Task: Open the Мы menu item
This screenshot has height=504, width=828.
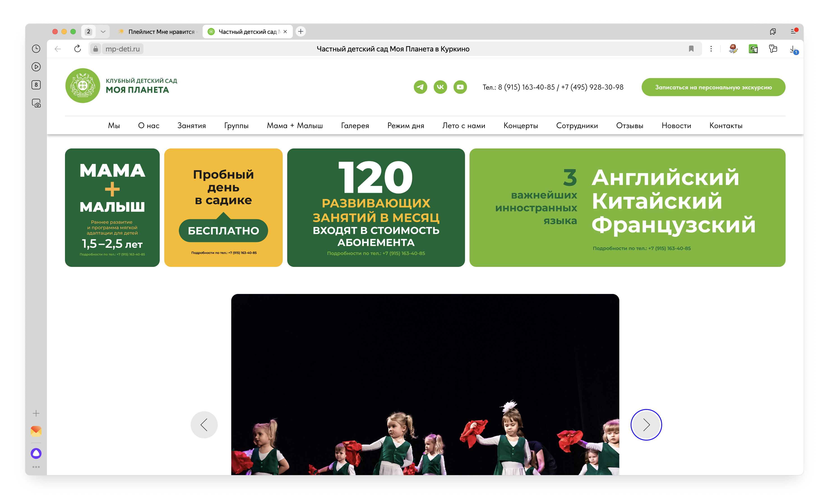Action: [x=114, y=125]
